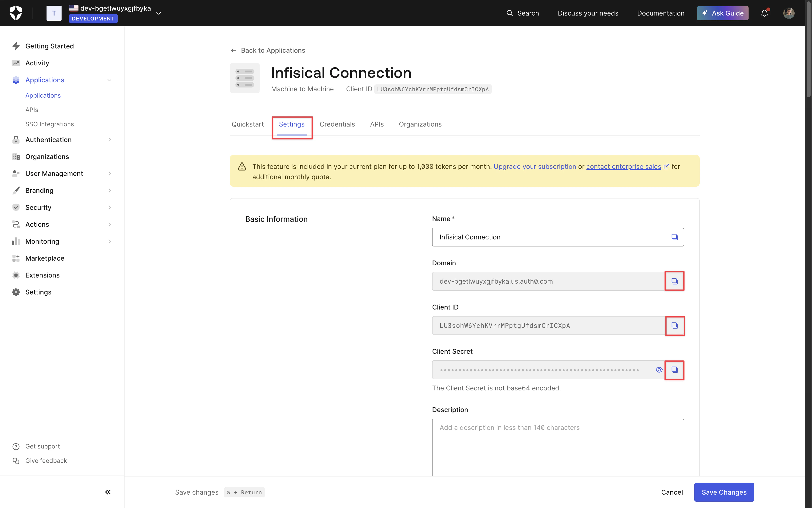The height and width of the screenshot is (508, 812).
Task: Open SSO Integrations in the sidebar
Action: (50, 124)
